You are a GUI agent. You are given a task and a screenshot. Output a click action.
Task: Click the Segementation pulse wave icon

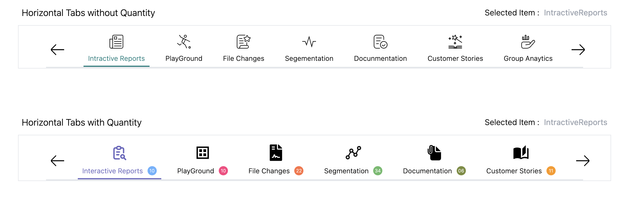tap(309, 42)
